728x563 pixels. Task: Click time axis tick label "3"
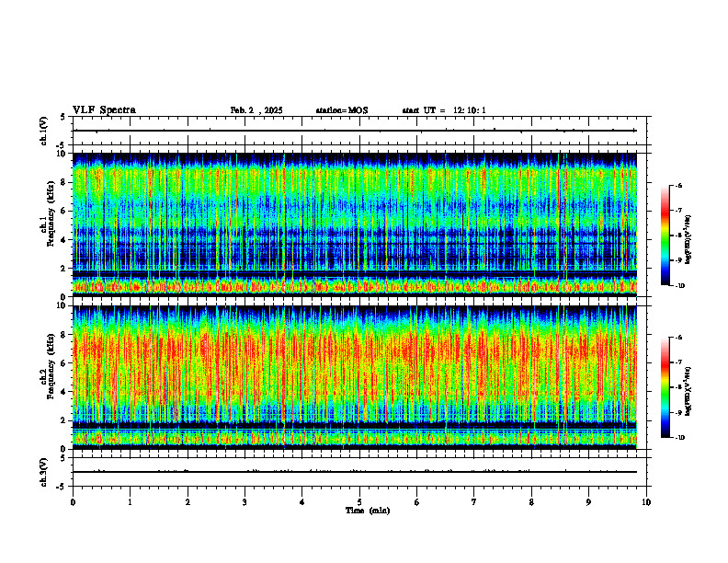(245, 502)
